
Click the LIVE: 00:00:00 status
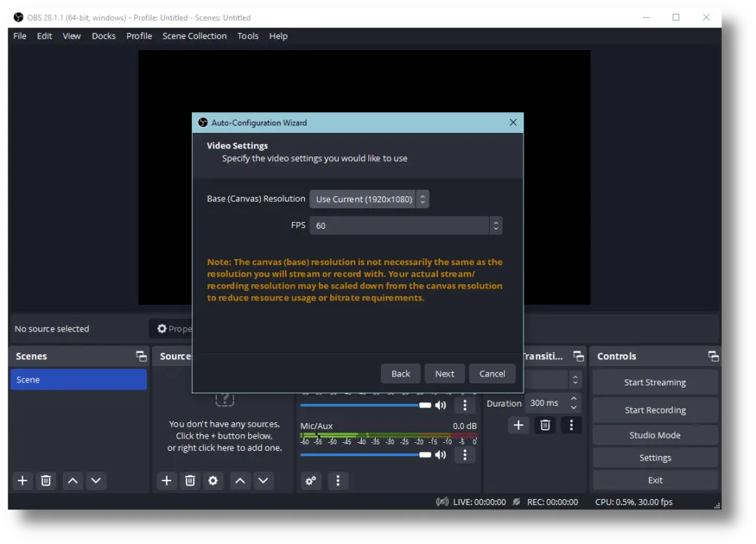point(479,502)
